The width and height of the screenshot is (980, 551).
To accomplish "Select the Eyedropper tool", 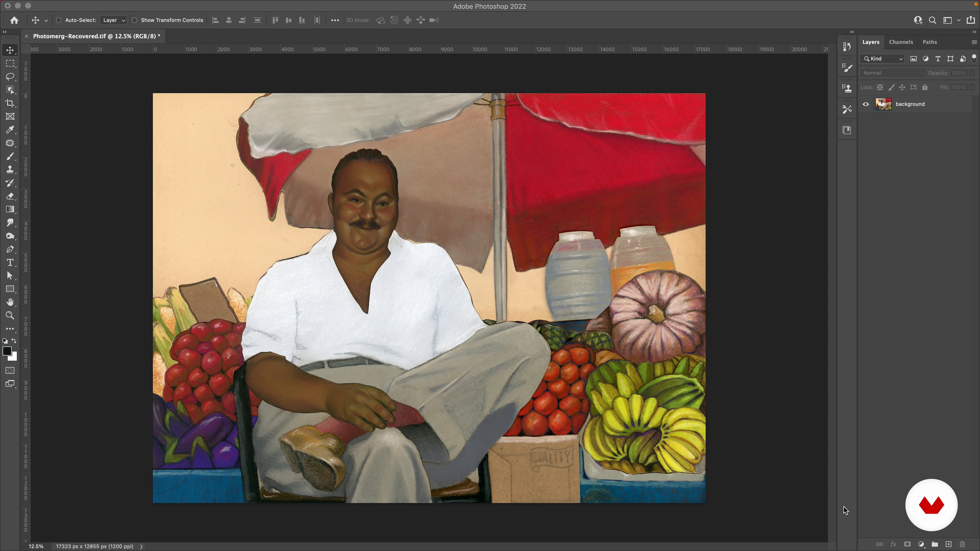I will pyautogui.click(x=10, y=130).
